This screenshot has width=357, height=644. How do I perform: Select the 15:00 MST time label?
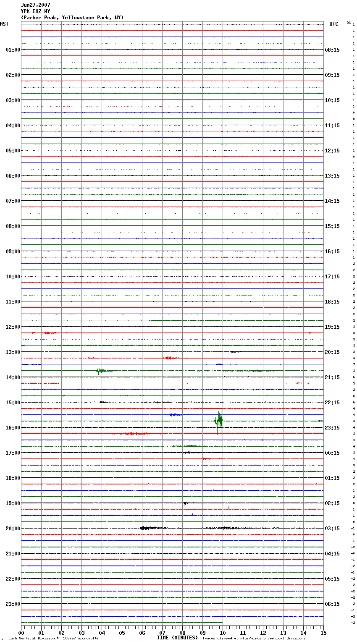tap(13, 403)
